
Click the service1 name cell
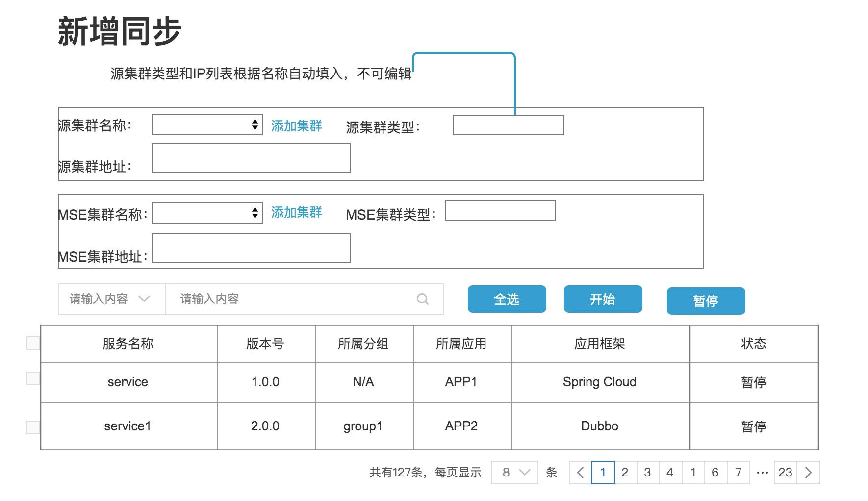click(x=128, y=426)
